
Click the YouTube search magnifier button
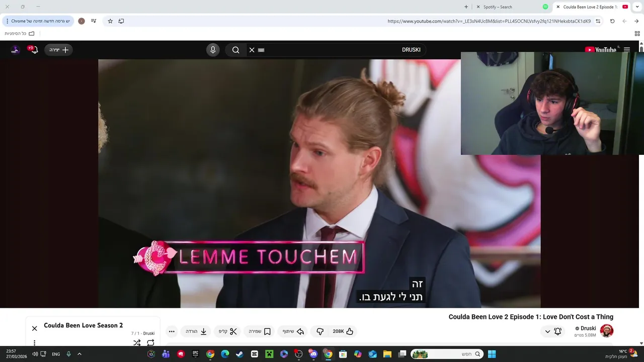(x=235, y=50)
